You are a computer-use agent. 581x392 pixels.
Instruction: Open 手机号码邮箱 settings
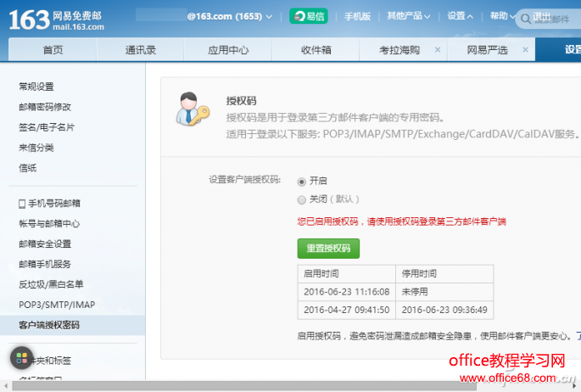(54, 204)
